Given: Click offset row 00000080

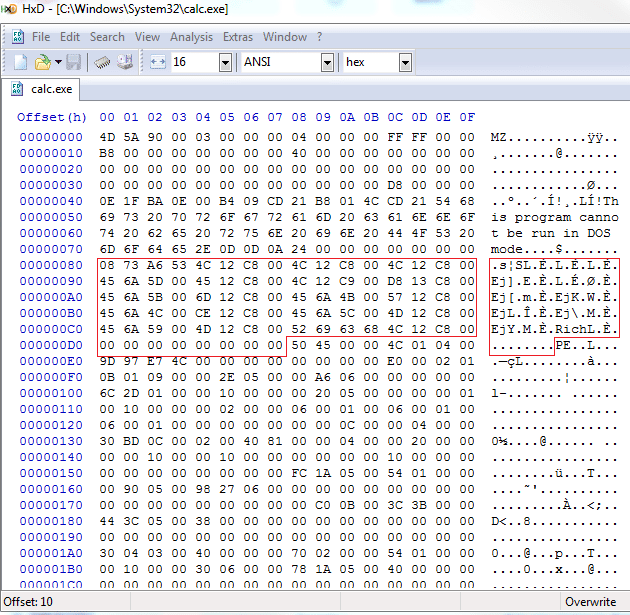Looking at the screenshot, I should point(51,265).
